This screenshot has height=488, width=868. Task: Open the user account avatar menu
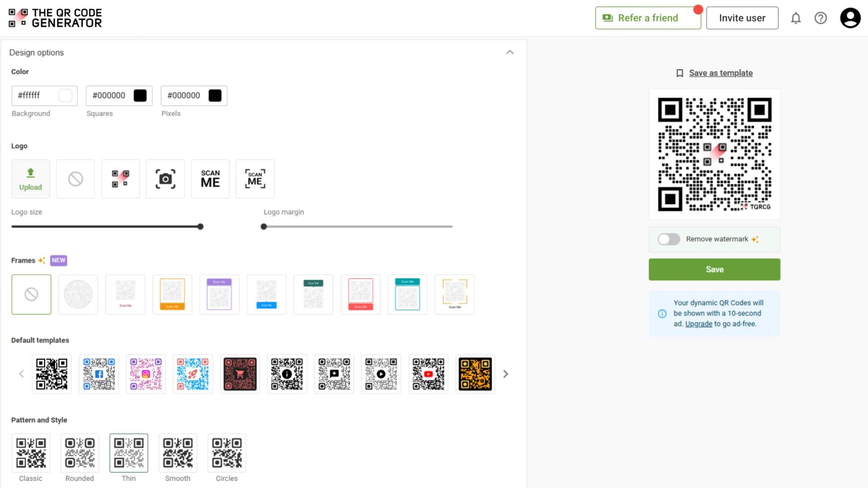(x=850, y=18)
